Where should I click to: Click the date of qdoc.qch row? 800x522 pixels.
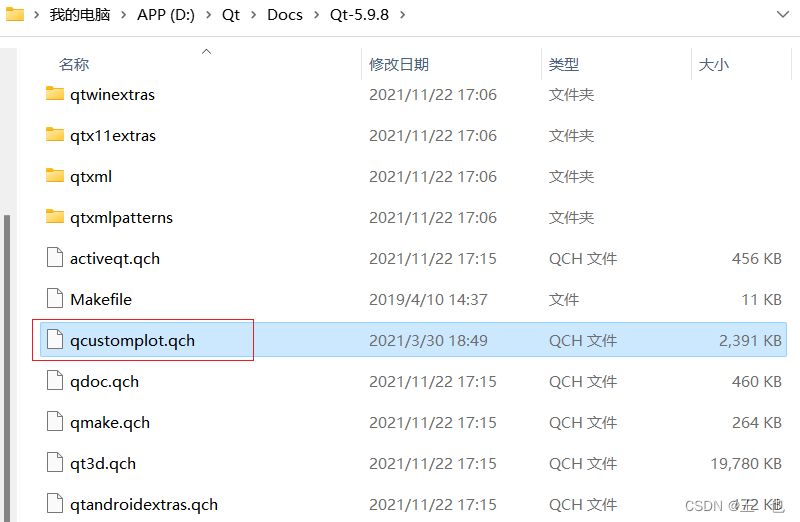click(433, 382)
